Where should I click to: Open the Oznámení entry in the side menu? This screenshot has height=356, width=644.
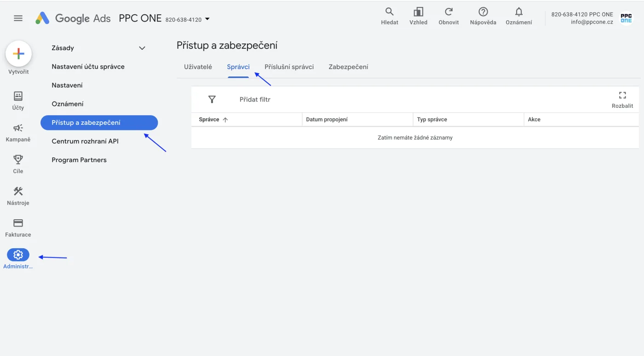[68, 104]
